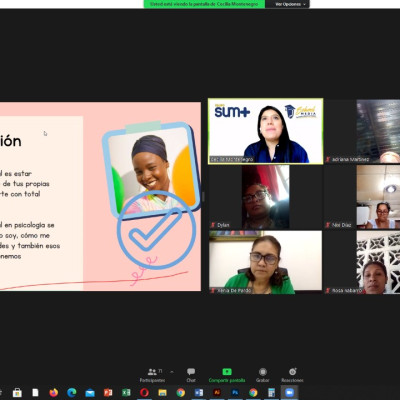Open the Reacciones menu
The height and width of the screenshot is (400, 400).
pos(292,375)
